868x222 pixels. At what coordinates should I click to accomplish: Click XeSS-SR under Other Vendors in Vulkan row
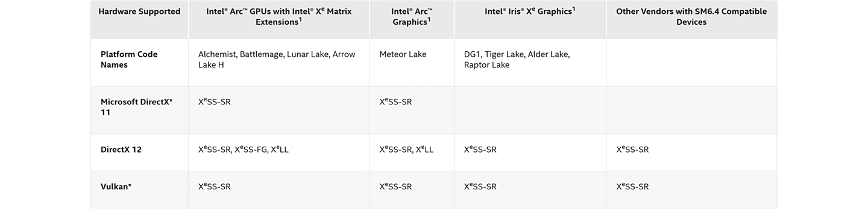(632, 186)
